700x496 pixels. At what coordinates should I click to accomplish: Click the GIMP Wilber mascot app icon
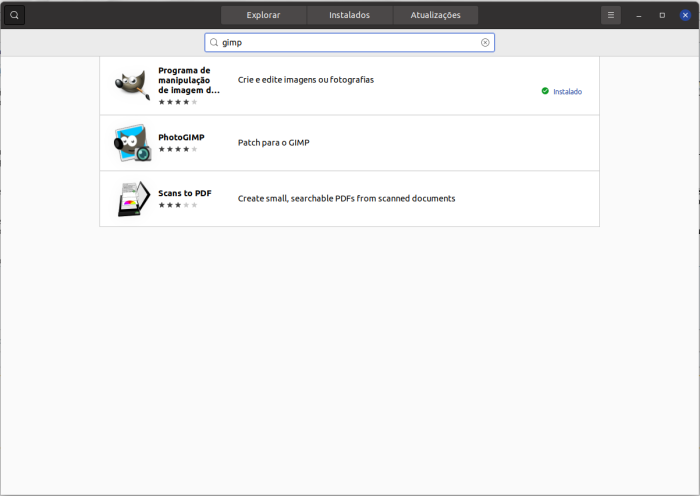pyautogui.click(x=132, y=85)
